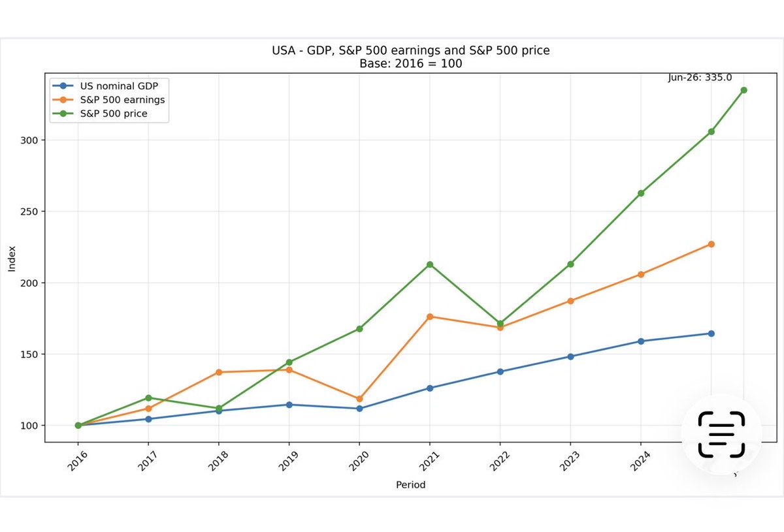Click the green 2021 peak data point
This screenshot has height=532, width=784.
click(430, 264)
